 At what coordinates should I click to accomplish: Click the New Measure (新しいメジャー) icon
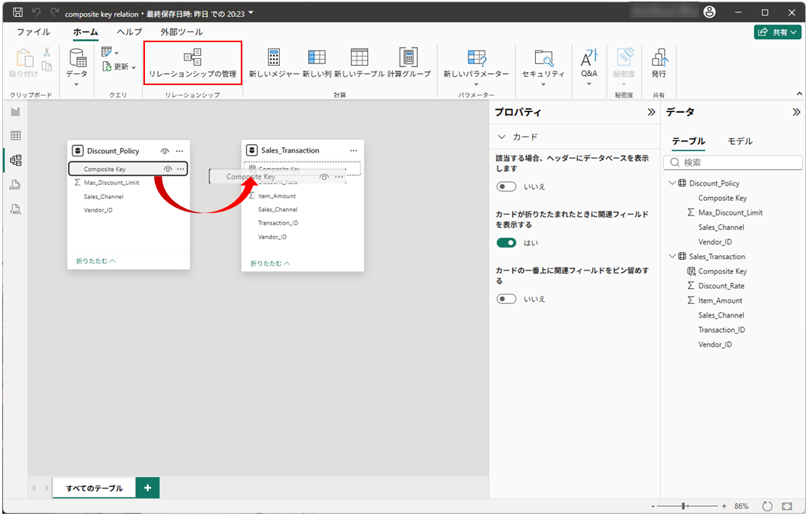click(x=274, y=63)
